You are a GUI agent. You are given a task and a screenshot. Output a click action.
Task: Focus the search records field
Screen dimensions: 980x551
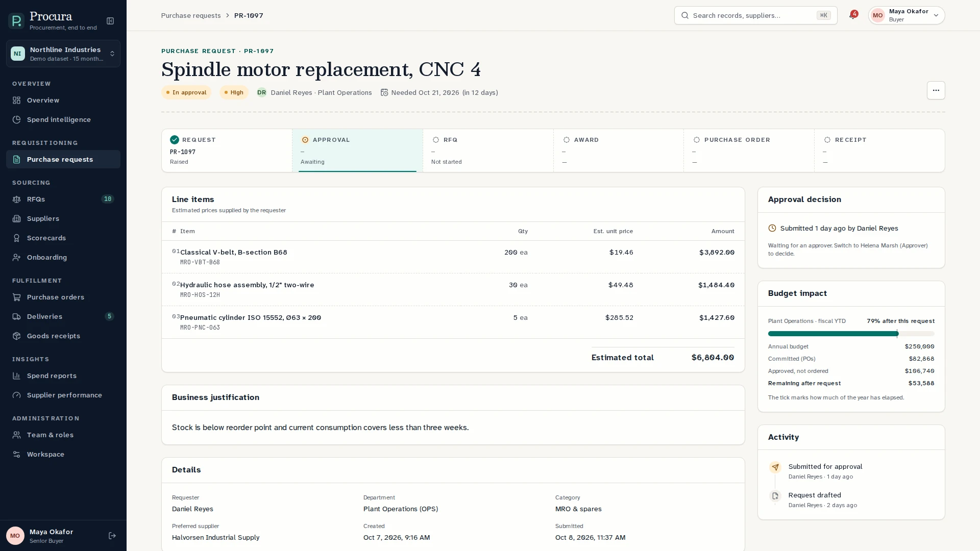pyautogui.click(x=755, y=15)
